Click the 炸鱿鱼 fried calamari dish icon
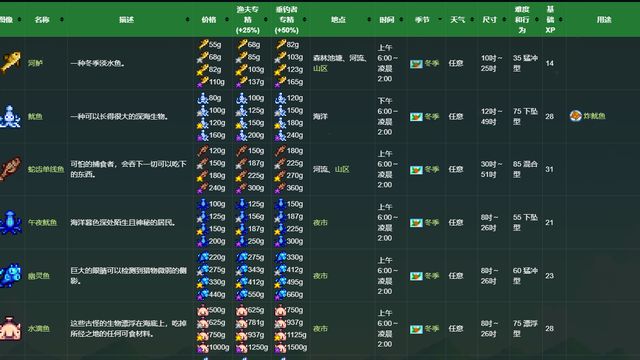The height and width of the screenshot is (360, 640). point(576,116)
